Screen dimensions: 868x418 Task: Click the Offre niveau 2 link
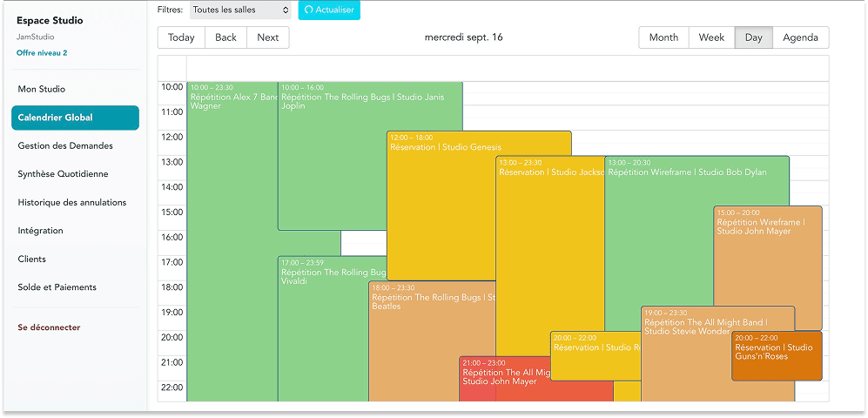tap(42, 54)
